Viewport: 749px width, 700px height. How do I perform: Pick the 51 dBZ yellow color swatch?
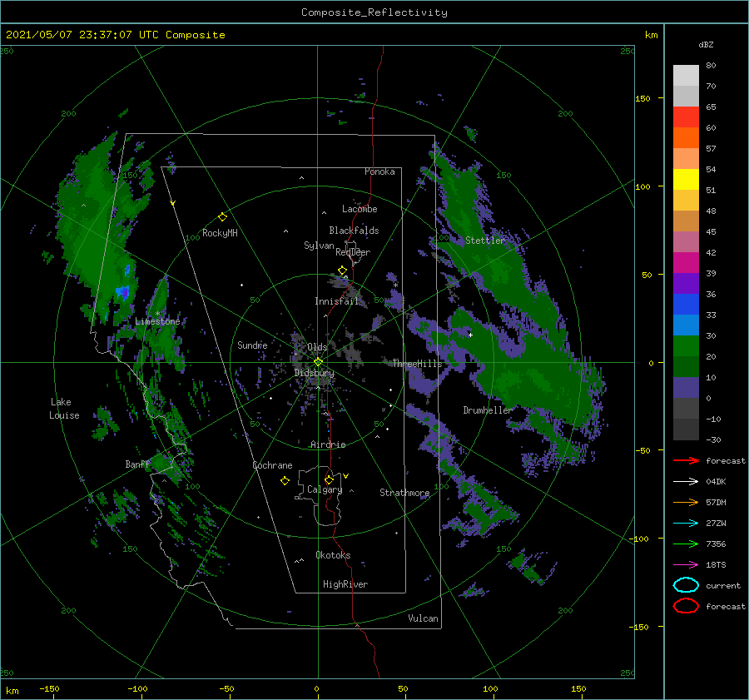(686, 180)
